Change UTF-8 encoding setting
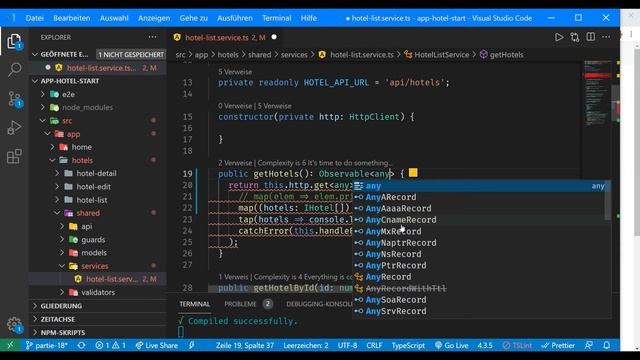Image resolution: width=640 pixels, height=360 pixels. coord(347,345)
